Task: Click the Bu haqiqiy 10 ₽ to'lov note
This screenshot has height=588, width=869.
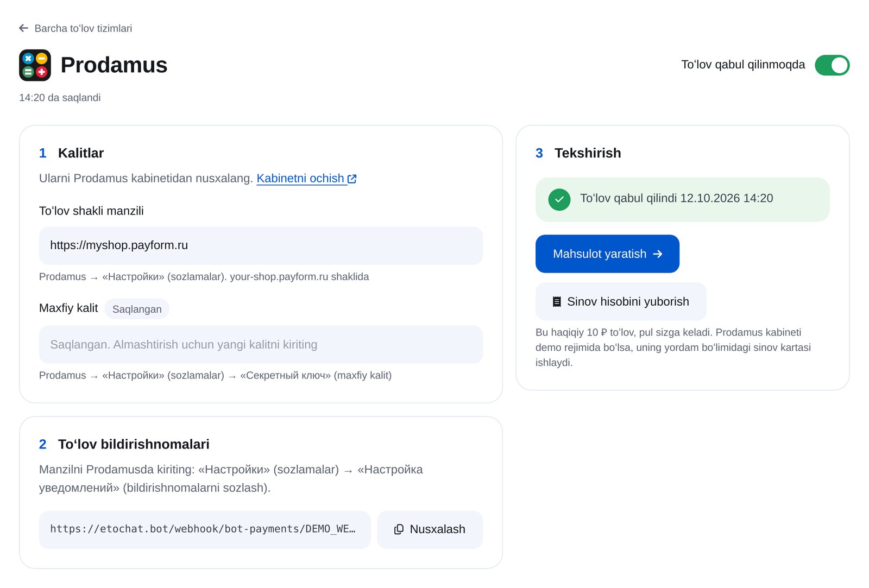Action: pyautogui.click(x=673, y=347)
